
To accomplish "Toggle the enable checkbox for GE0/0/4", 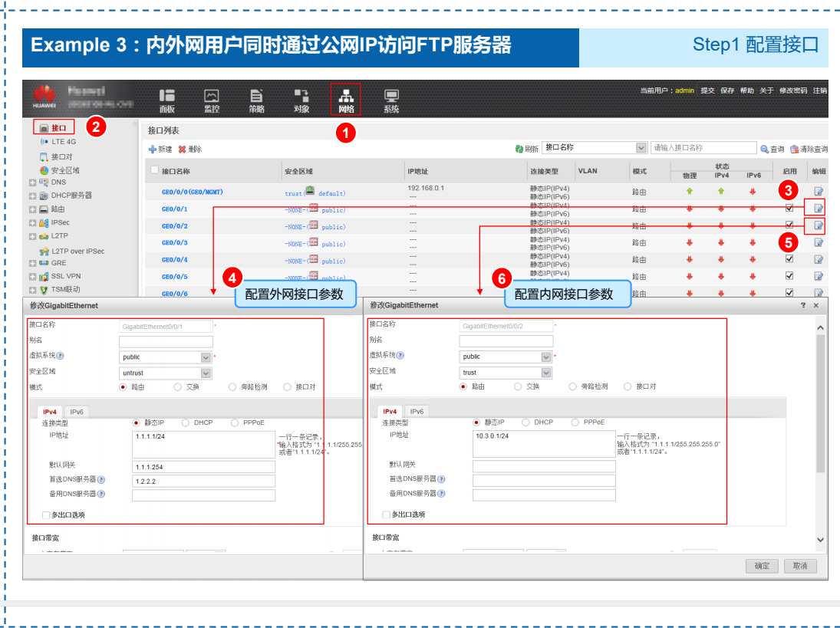I will point(789,259).
